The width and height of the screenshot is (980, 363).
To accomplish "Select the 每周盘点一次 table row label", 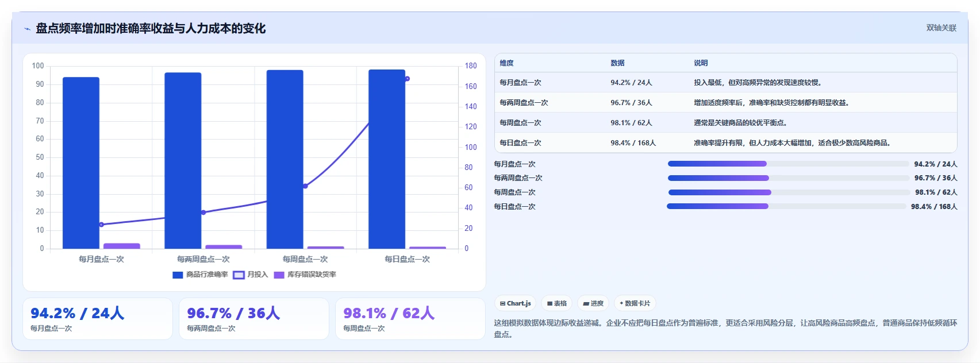I will [520, 123].
